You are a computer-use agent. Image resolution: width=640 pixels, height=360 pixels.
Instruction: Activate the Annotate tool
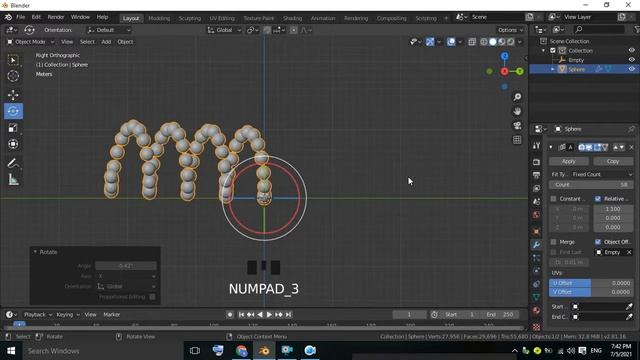coord(13,163)
